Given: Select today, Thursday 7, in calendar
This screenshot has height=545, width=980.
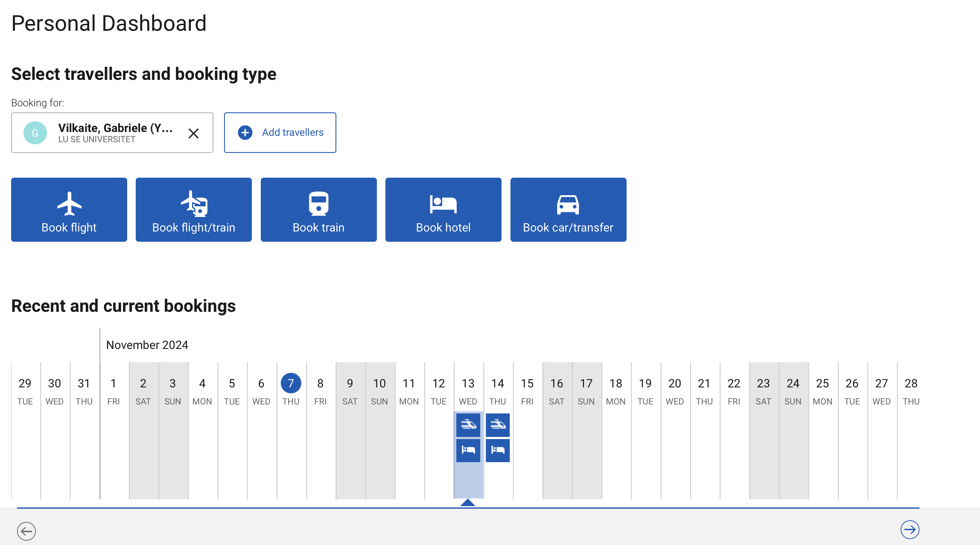Looking at the screenshot, I should tap(291, 384).
